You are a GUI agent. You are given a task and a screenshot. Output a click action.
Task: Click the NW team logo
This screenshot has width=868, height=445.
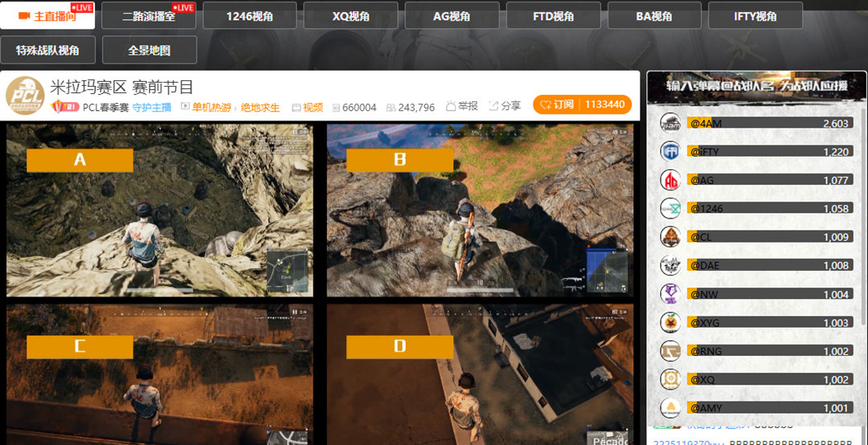click(x=670, y=294)
